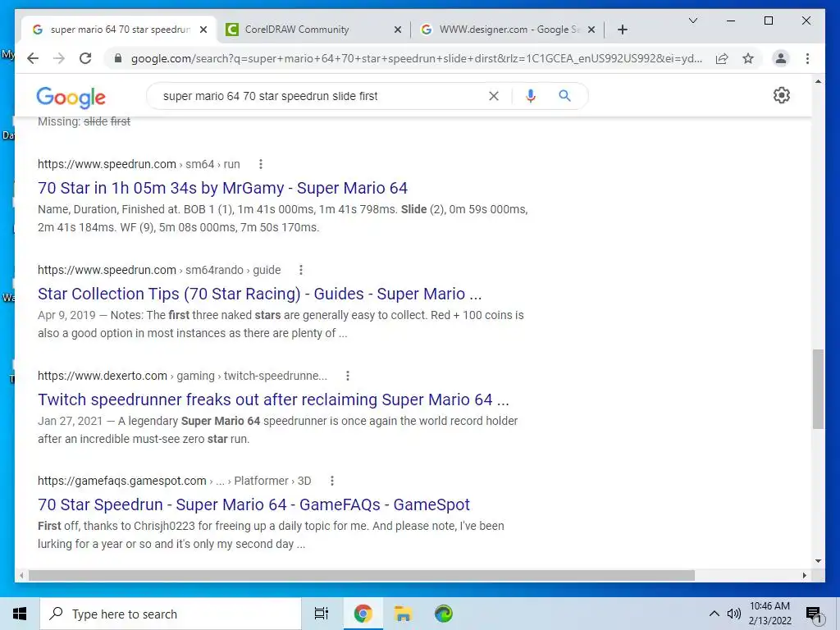This screenshot has width=840, height=630.
Task: Select the super mario 64 70 star speedrun tab
Action: 119,30
